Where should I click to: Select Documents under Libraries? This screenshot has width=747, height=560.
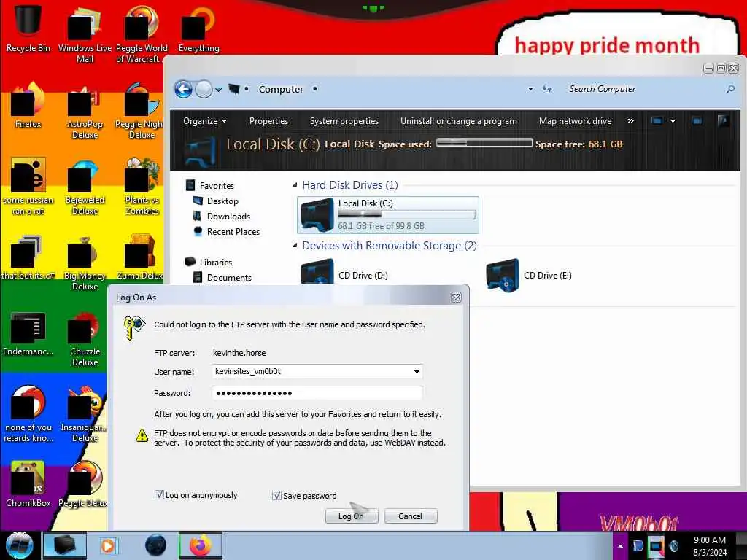click(222, 277)
